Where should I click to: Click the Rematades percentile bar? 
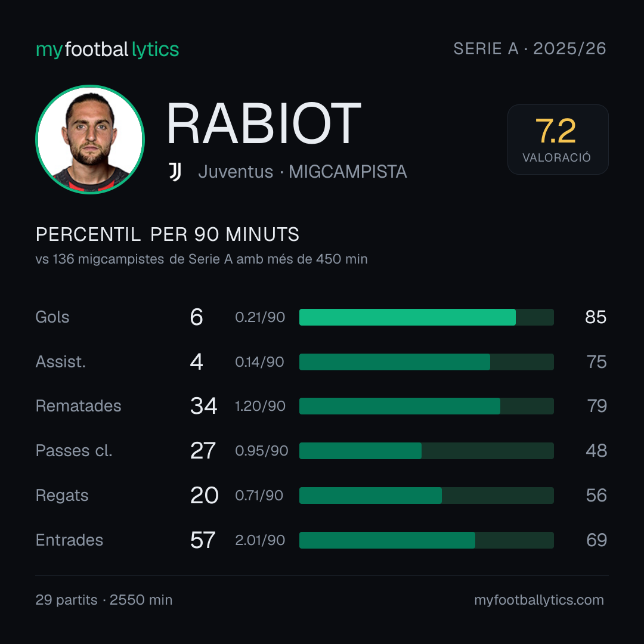pos(426,406)
